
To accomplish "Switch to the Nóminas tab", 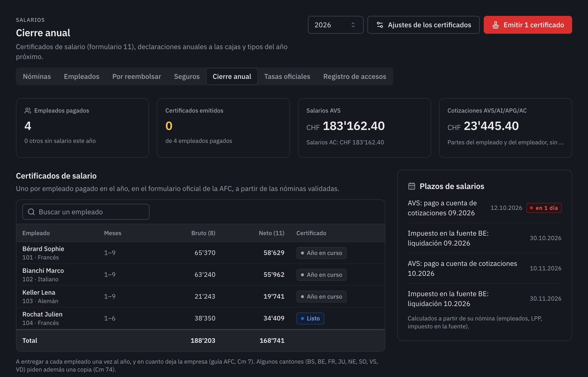I will click(x=37, y=76).
